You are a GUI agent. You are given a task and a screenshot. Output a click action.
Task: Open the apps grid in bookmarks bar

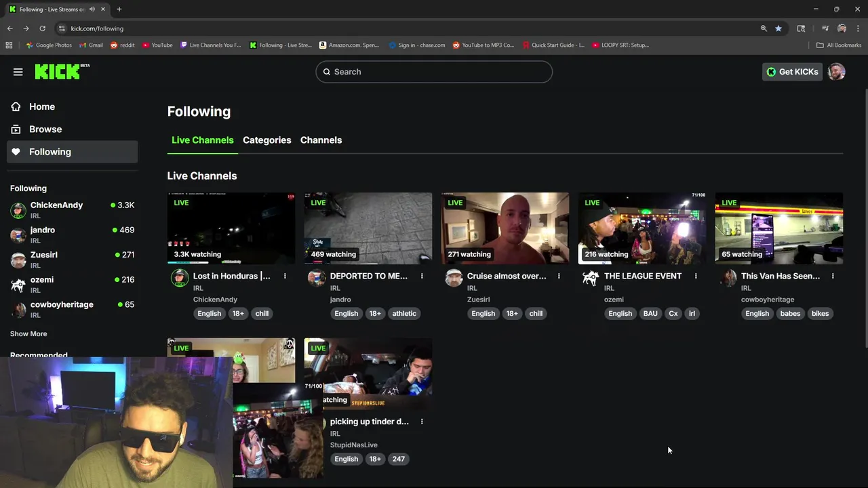(9, 45)
